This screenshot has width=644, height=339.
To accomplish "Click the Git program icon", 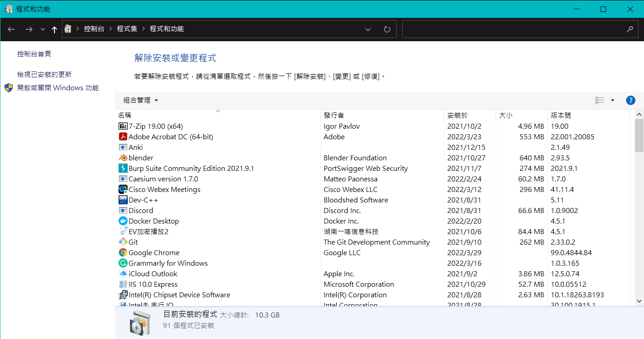I will [123, 242].
